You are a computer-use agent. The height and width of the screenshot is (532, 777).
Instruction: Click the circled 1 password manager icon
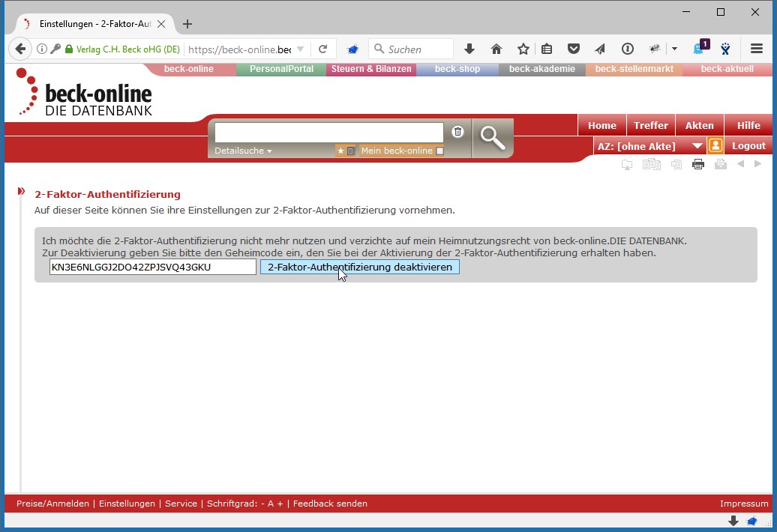coord(627,49)
